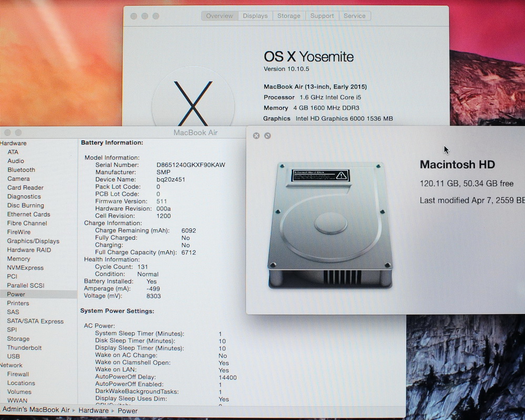Click the Graphics Intel HD Graphics 6000 line

click(328, 118)
